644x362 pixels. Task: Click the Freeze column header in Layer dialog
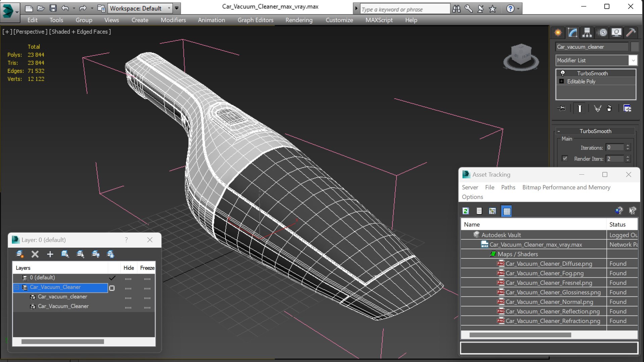click(x=147, y=268)
